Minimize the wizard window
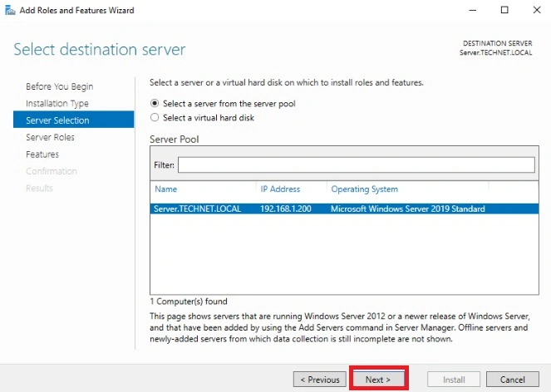This screenshot has height=392, width=551. (x=473, y=10)
